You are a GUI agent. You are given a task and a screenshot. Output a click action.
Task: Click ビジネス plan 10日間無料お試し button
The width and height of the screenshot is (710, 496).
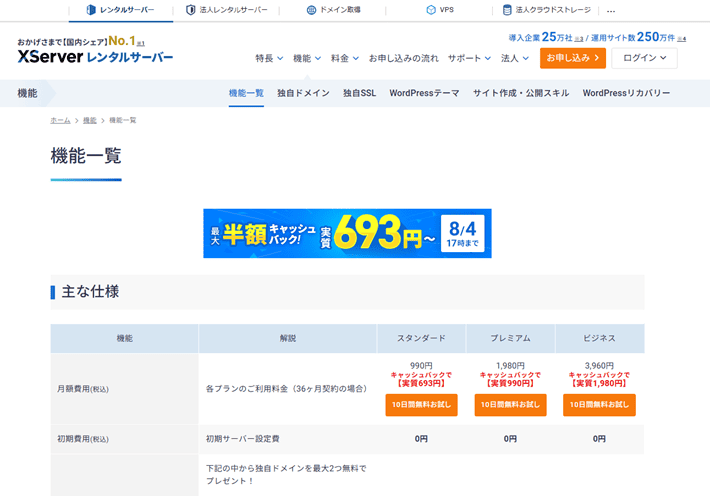tap(599, 405)
